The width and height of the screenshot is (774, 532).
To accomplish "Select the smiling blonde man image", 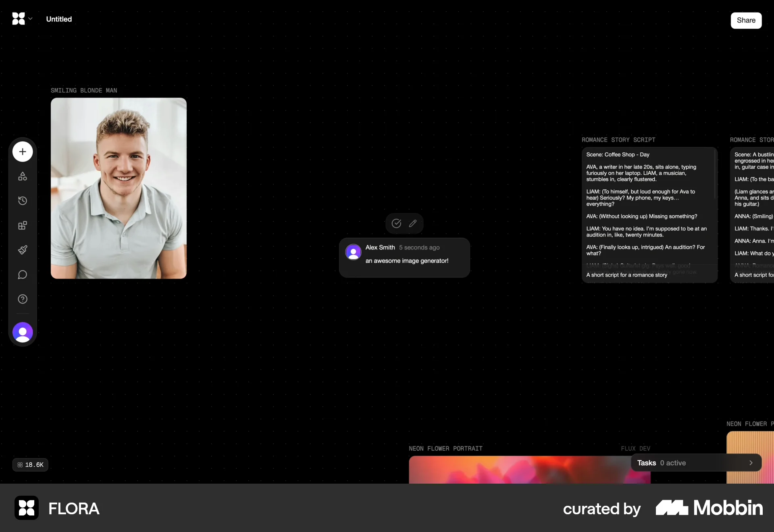I will coord(119,188).
